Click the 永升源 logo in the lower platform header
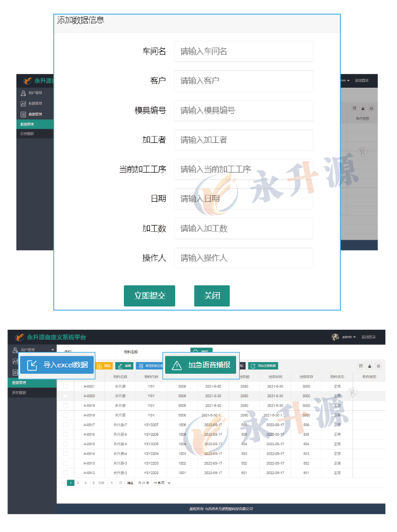Viewport: 397px width, 532px height. point(20,337)
